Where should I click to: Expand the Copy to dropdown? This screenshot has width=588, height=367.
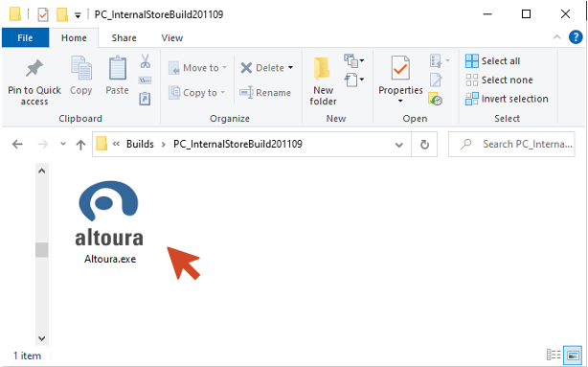[223, 92]
